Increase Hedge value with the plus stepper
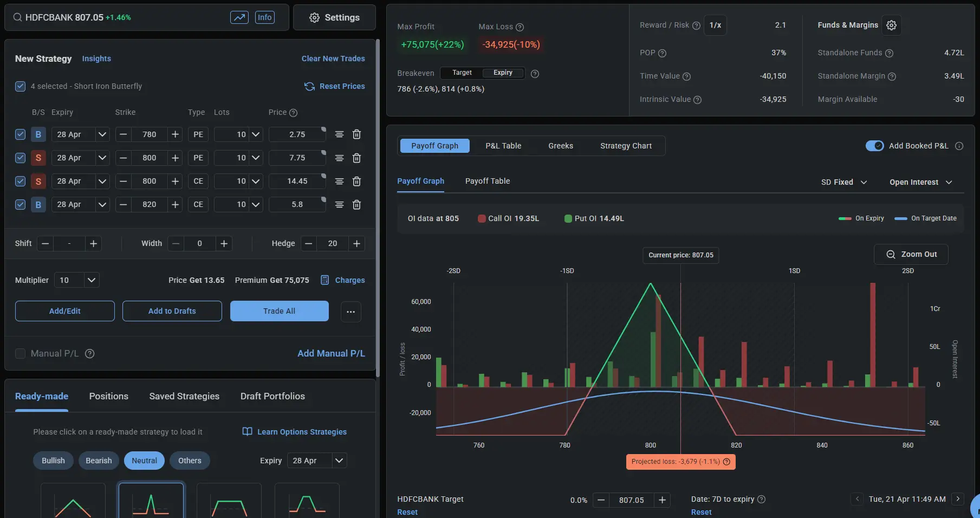 356,243
